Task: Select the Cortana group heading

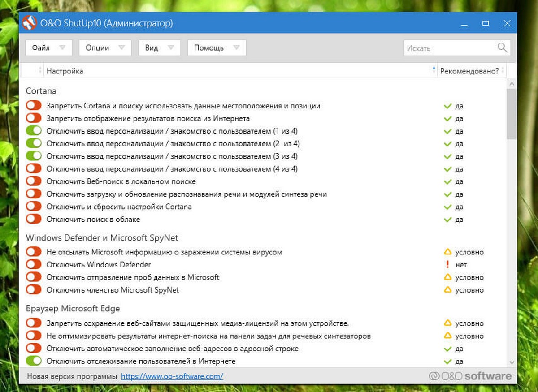Action: click(x=41, y=91)
